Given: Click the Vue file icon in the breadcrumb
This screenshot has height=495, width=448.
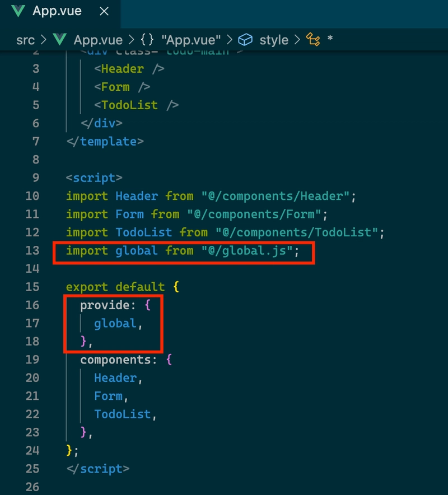Looking at the screenshot, I should [59, 40].
